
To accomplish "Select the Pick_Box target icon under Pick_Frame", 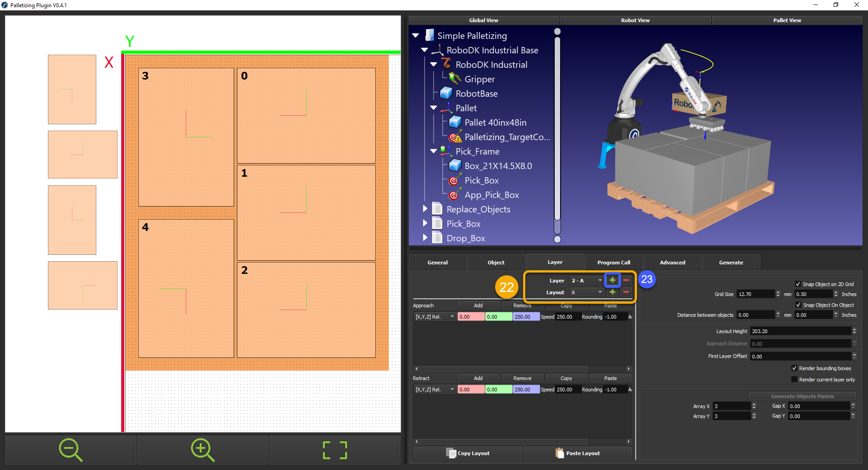I will pyautogui.click(x=454, y=180).
